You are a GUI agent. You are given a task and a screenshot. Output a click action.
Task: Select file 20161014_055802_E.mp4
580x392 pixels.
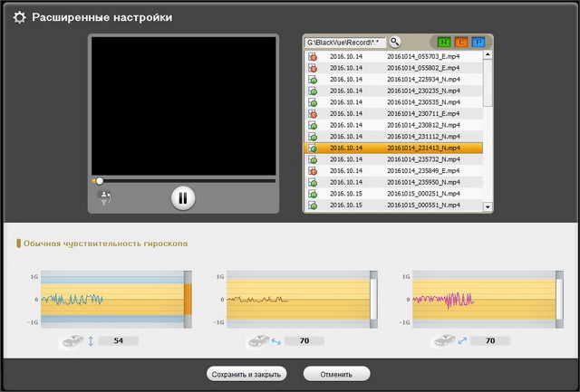393,68
